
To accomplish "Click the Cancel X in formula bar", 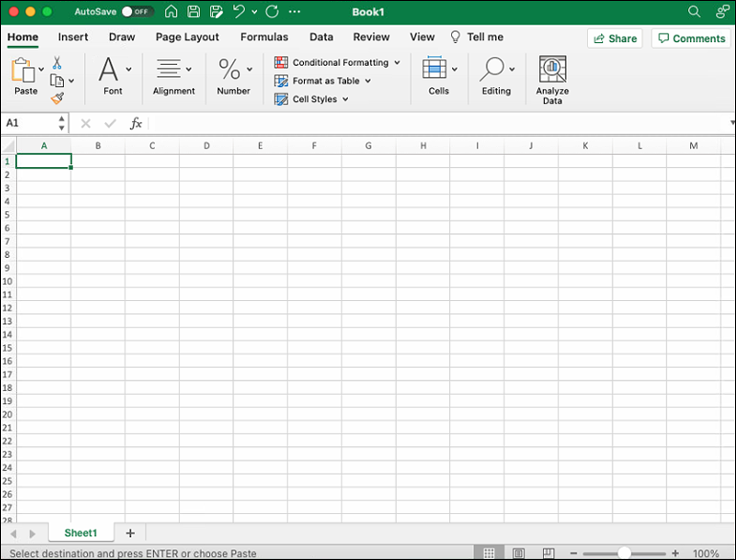I will (85, 123).
